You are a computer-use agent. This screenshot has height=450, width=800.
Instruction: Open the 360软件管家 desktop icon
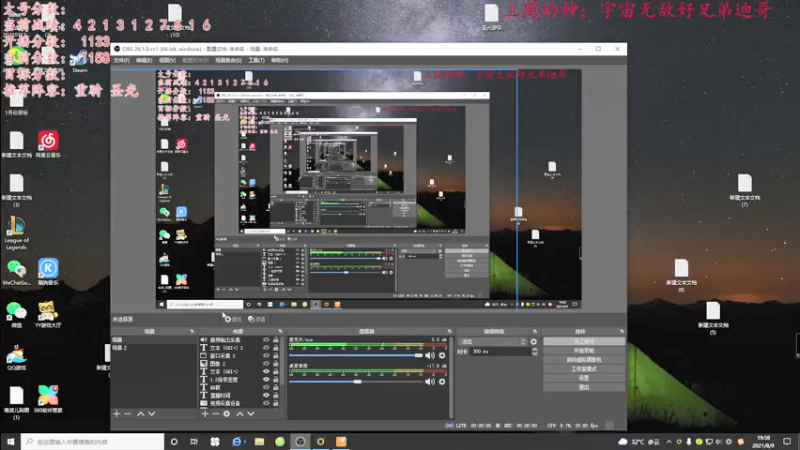48,399
